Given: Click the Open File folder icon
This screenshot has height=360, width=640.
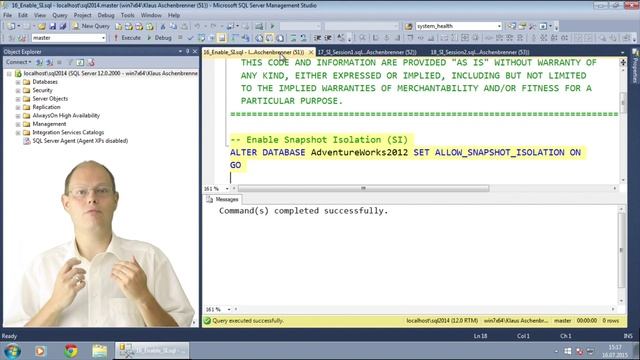Looking at the screenshot, I should (42, 26).
